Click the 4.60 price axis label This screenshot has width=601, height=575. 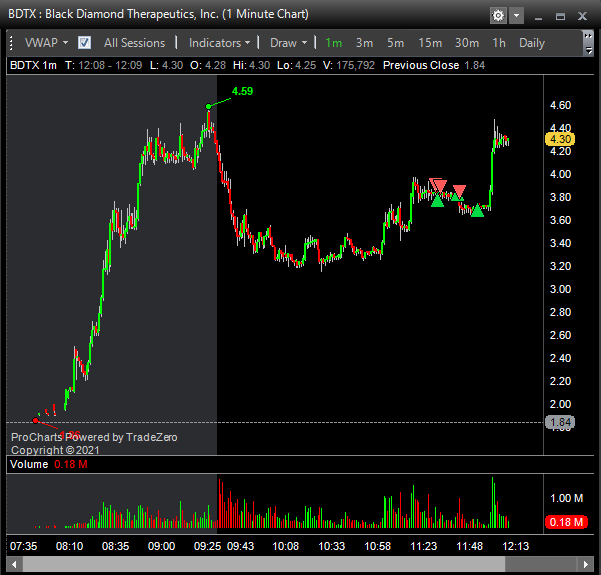tap(560, 105)
